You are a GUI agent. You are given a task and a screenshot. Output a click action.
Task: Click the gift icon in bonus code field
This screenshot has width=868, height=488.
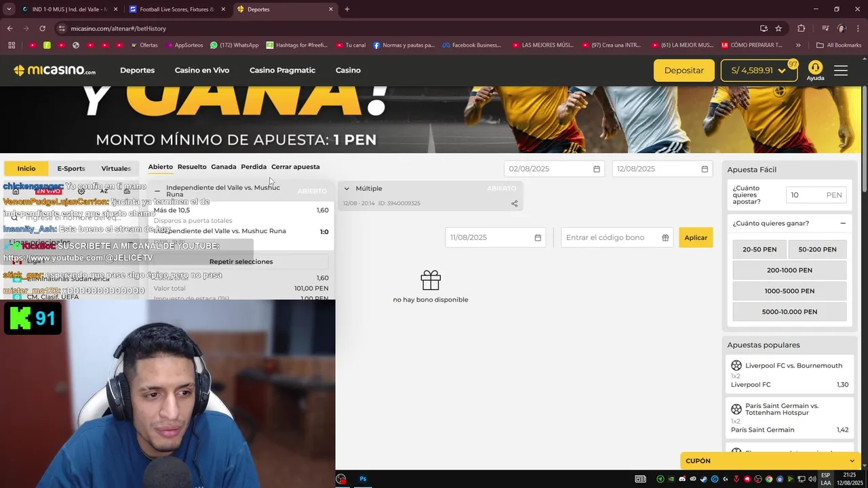click(x=665, y=238)
